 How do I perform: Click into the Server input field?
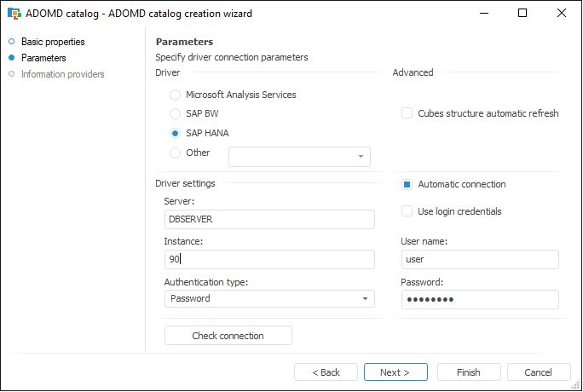pyautogui.click(x=269, y=219)
